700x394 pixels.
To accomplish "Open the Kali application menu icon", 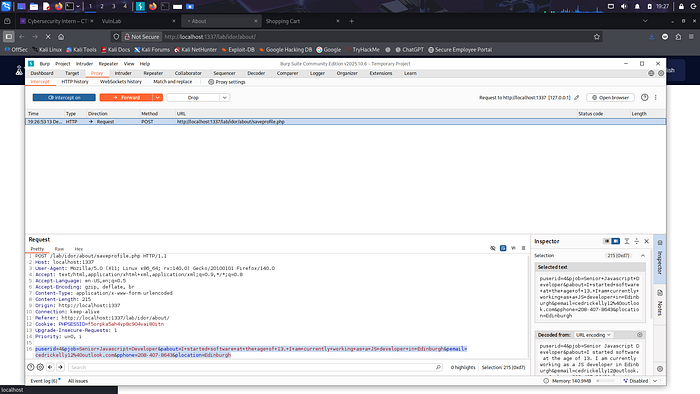I will click(x=6, y=6).
